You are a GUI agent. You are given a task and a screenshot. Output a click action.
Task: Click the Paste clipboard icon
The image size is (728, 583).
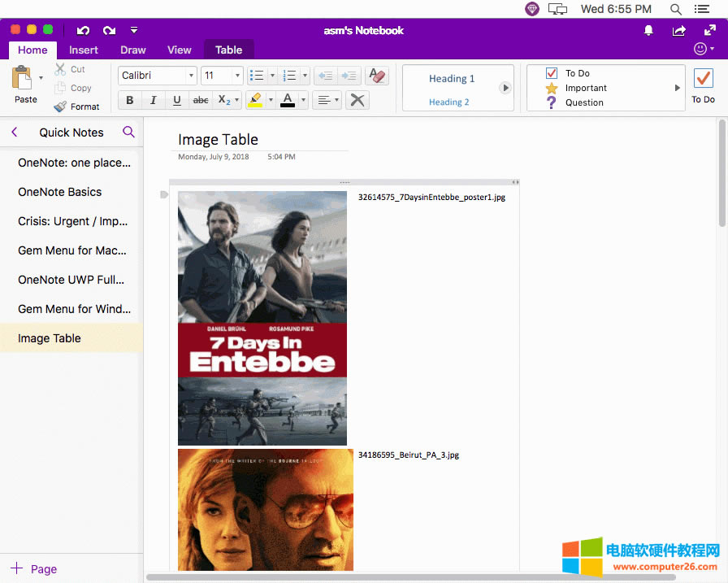[22, 78]
